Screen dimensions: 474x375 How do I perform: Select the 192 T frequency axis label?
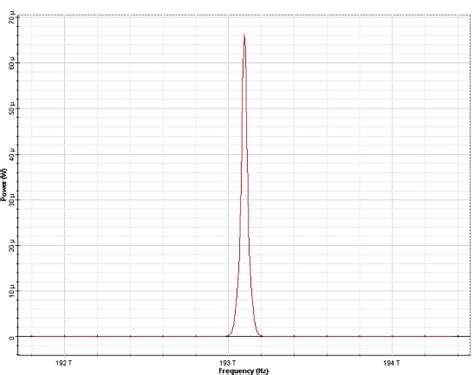(64, 363)
